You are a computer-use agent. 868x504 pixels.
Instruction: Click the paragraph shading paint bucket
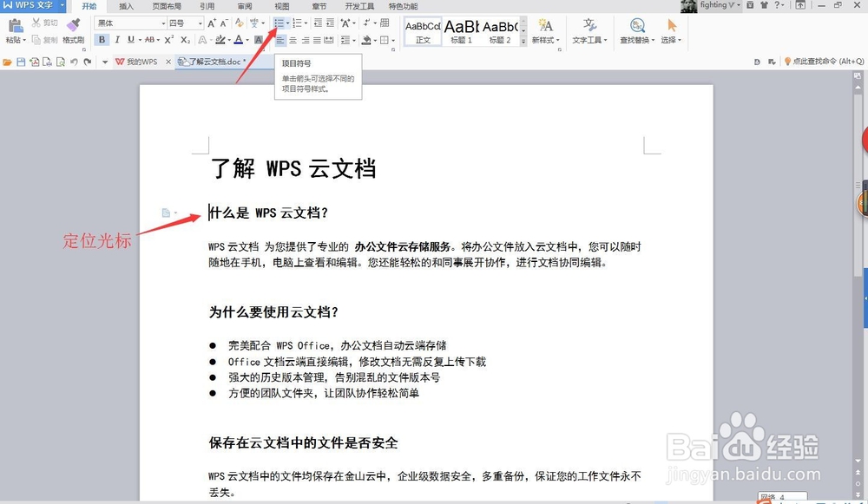pyautogui.click(x=366, y=40)
